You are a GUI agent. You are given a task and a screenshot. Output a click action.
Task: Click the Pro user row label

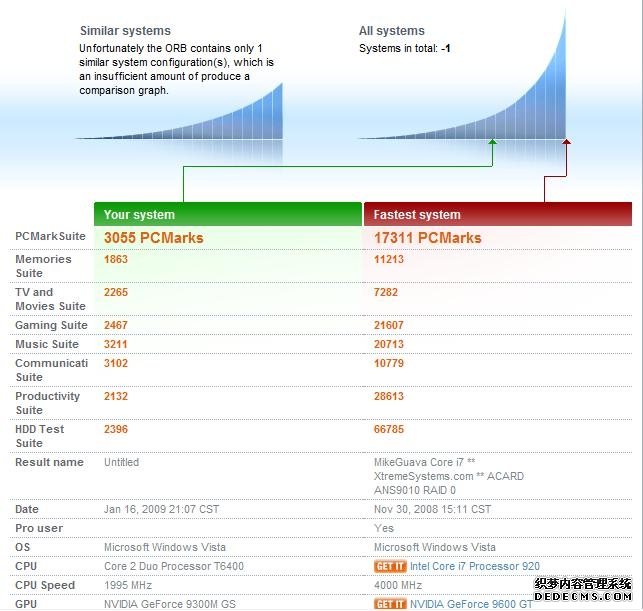pos(39,528)
